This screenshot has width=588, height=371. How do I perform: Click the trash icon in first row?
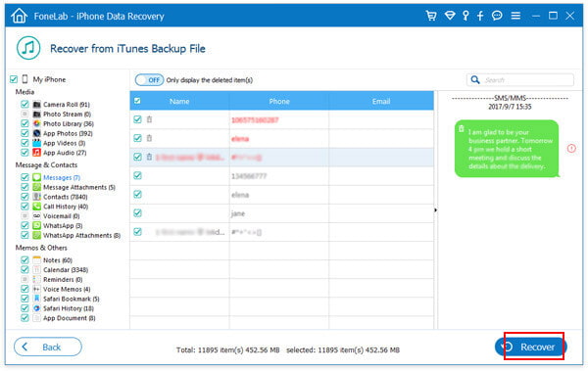point(149,119)
